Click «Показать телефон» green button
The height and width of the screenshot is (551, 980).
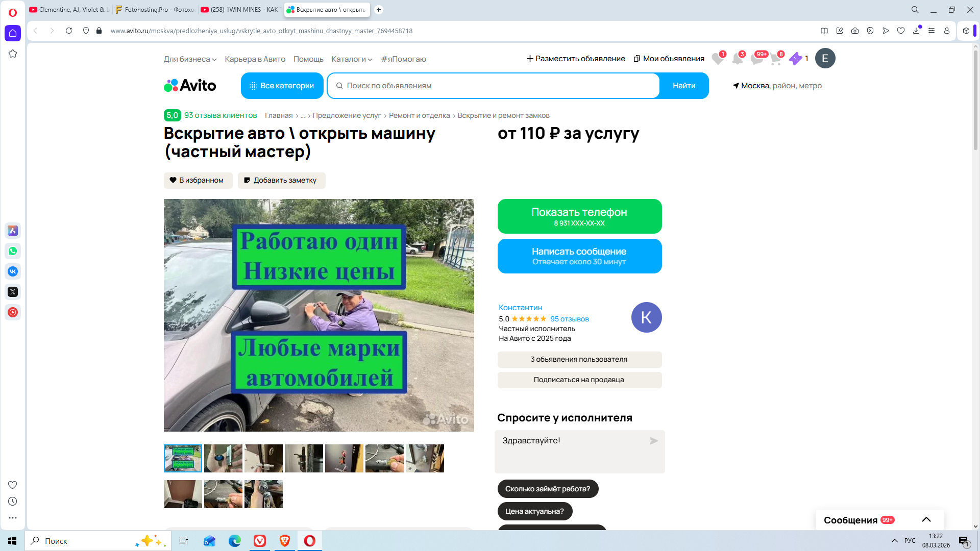(x=579, y=216)
